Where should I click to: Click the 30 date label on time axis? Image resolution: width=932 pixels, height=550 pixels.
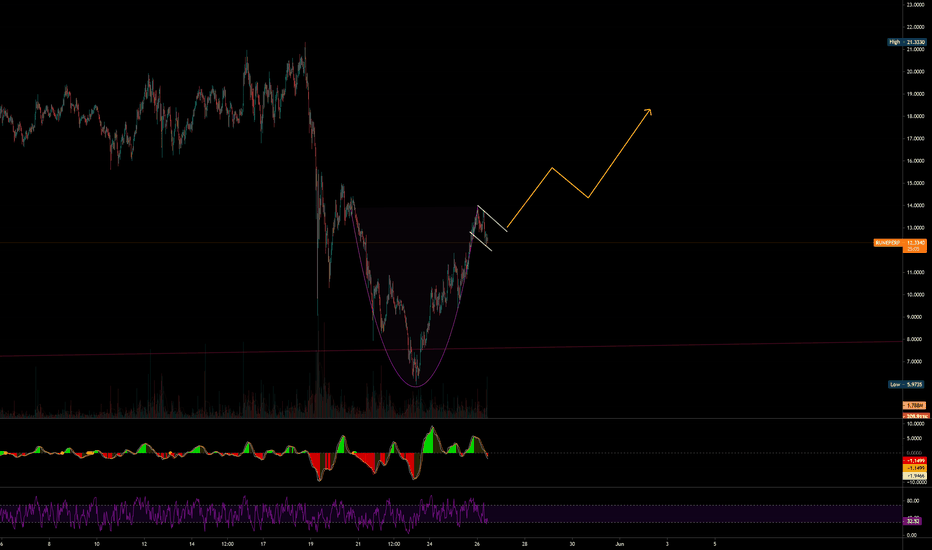click(x=572, y=544)
